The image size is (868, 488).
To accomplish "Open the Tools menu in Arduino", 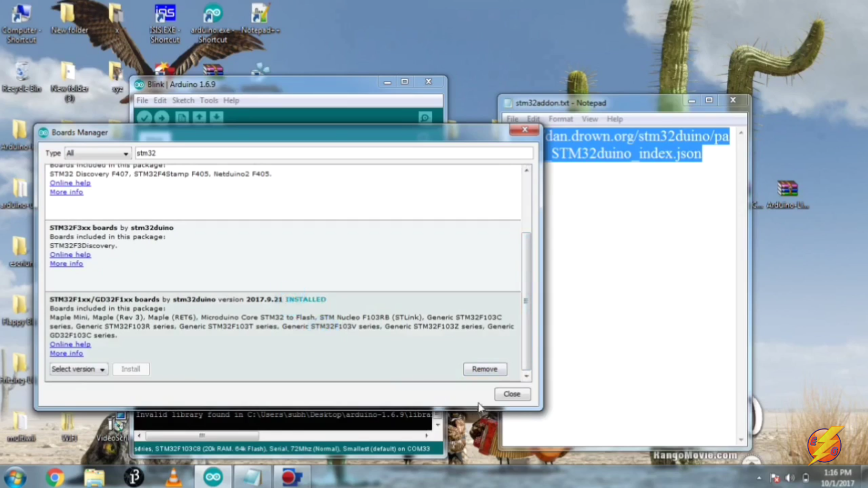I will (208, 100).
